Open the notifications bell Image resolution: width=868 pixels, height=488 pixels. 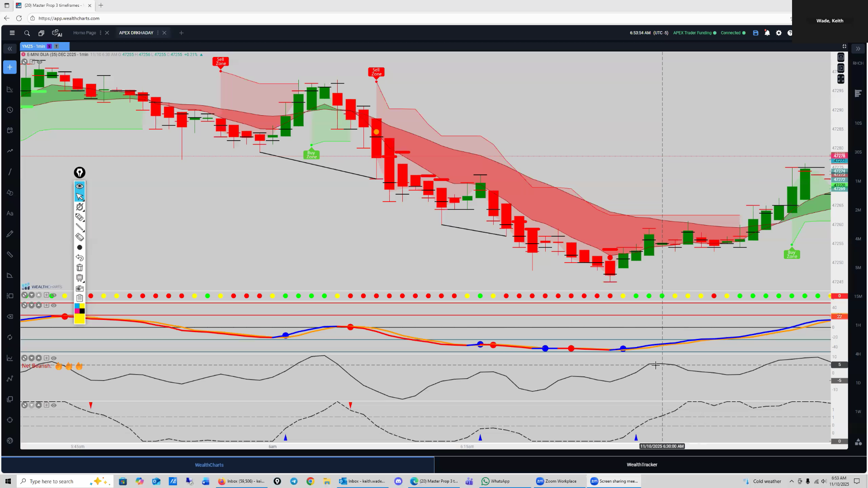(x=767, y=33)
